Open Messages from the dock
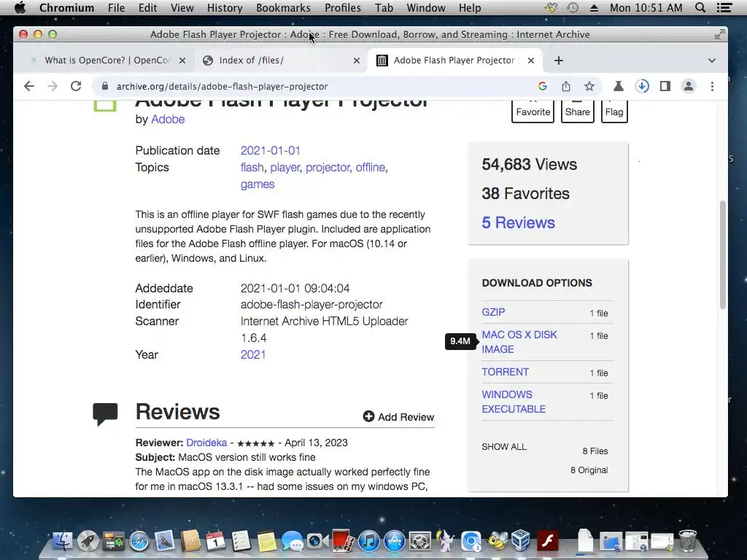 (292, 542)
